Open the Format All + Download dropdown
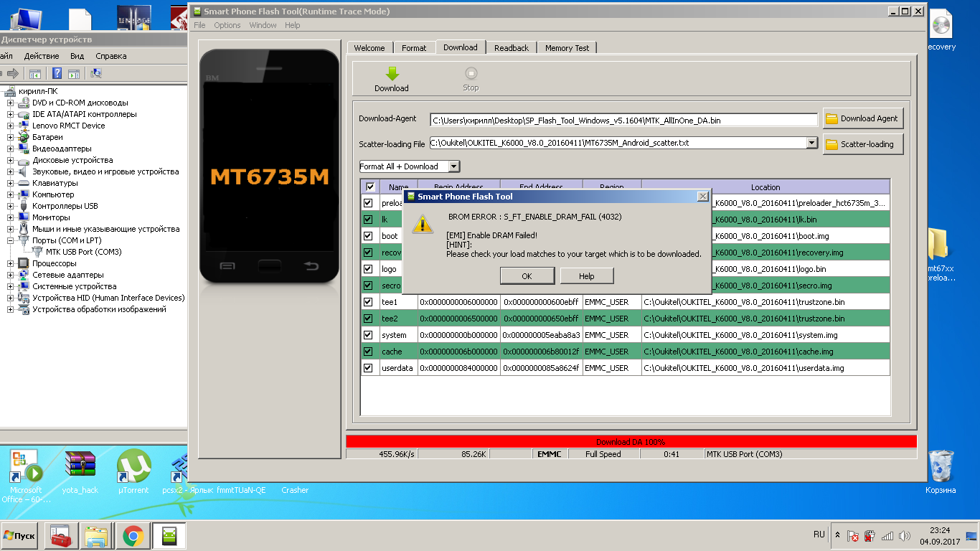 pos(453,166)
